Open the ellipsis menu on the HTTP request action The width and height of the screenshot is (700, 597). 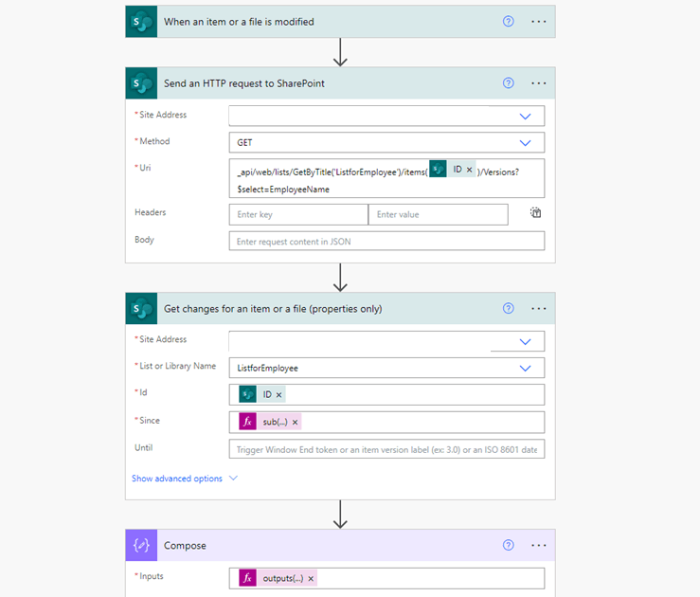coord(538,83)
